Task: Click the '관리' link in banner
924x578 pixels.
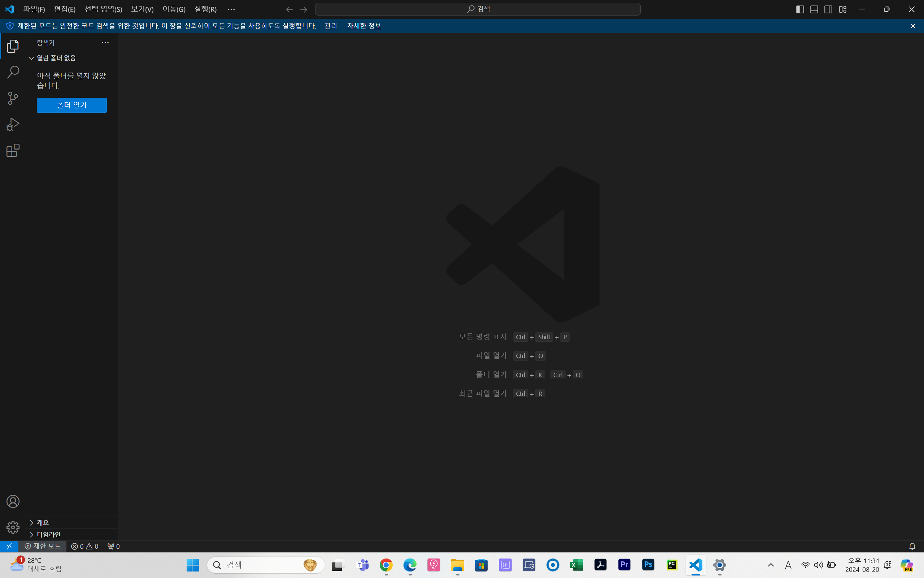Action: click(x=331, y=26)
